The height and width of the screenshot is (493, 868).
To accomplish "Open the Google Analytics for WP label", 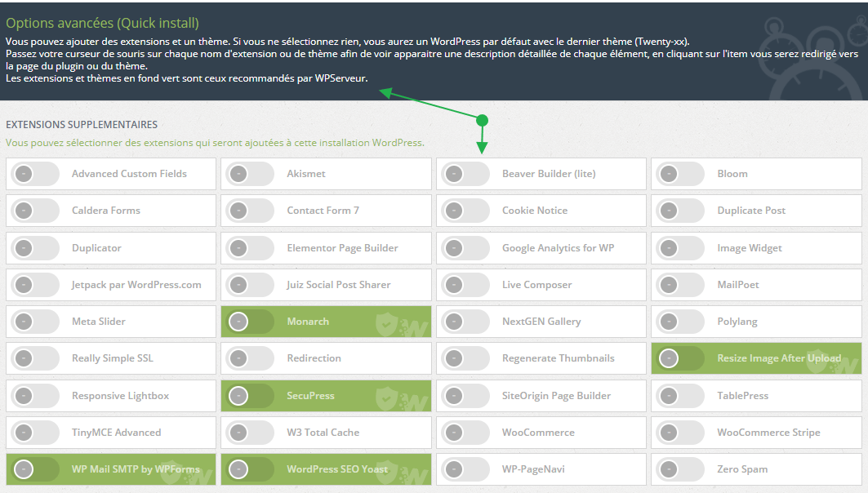I will click(x=558, y=248).
